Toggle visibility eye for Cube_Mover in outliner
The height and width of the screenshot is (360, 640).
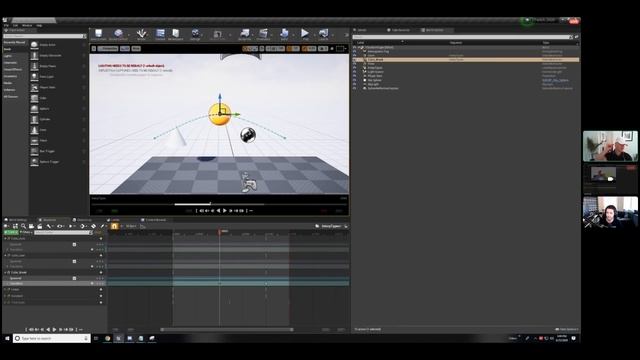tap(354, 60)
